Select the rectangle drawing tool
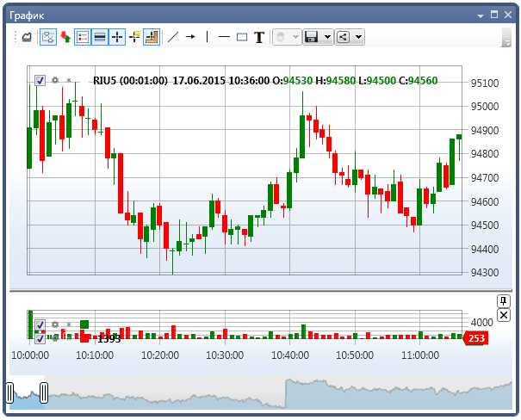521x420 pixels. click(242, 37)
